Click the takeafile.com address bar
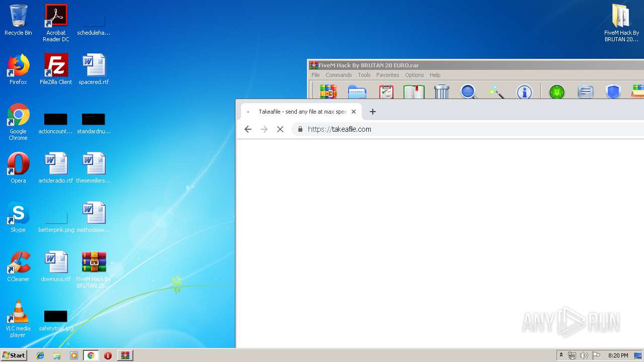 (468, 129)
